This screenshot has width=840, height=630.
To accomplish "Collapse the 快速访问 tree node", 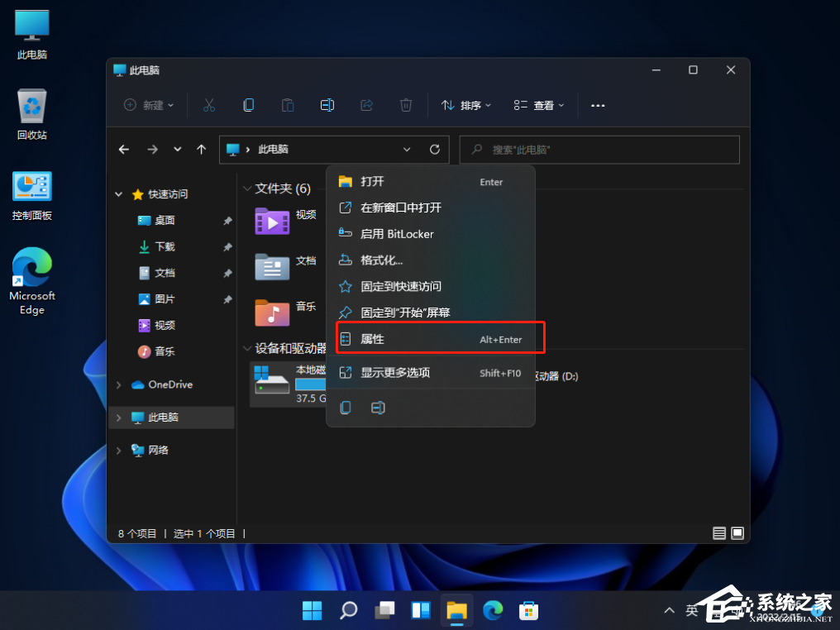I will pyautogui.click(x=119, y=194).
